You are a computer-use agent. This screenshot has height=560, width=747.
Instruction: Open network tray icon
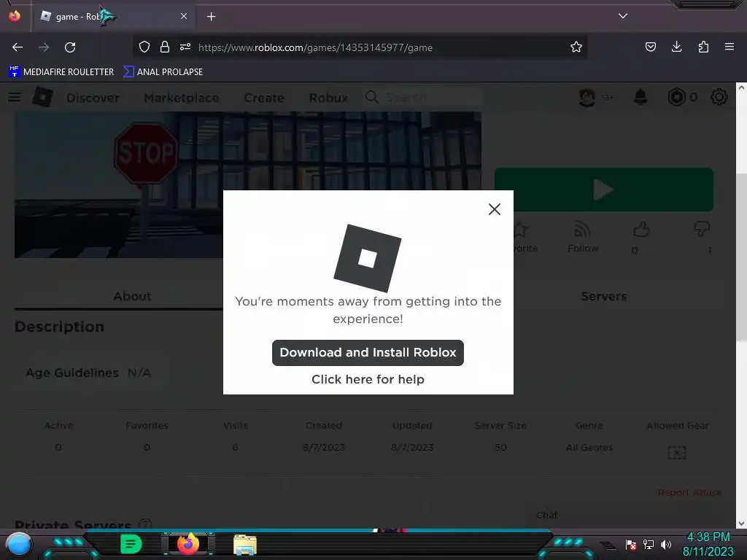tap(649, 544)
